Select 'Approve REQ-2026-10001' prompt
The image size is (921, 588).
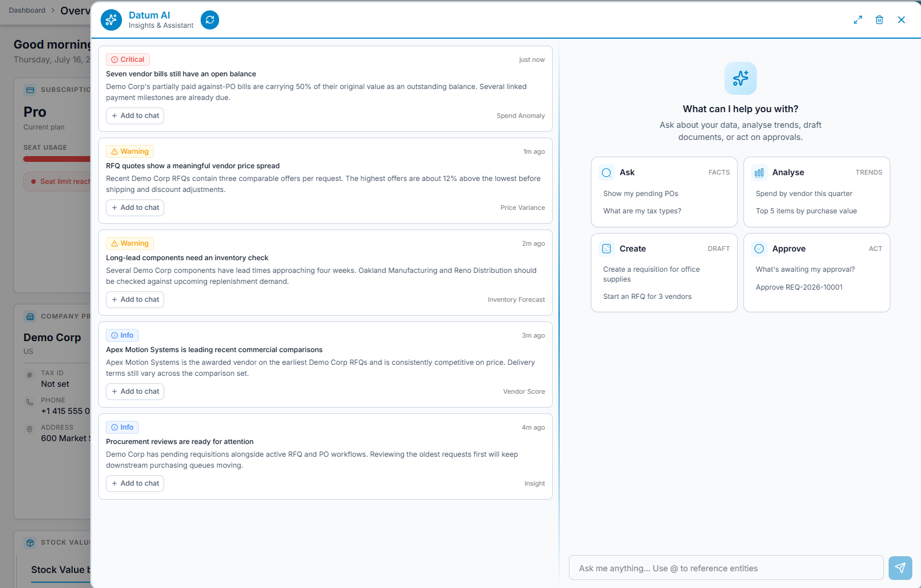coord(799,287)
